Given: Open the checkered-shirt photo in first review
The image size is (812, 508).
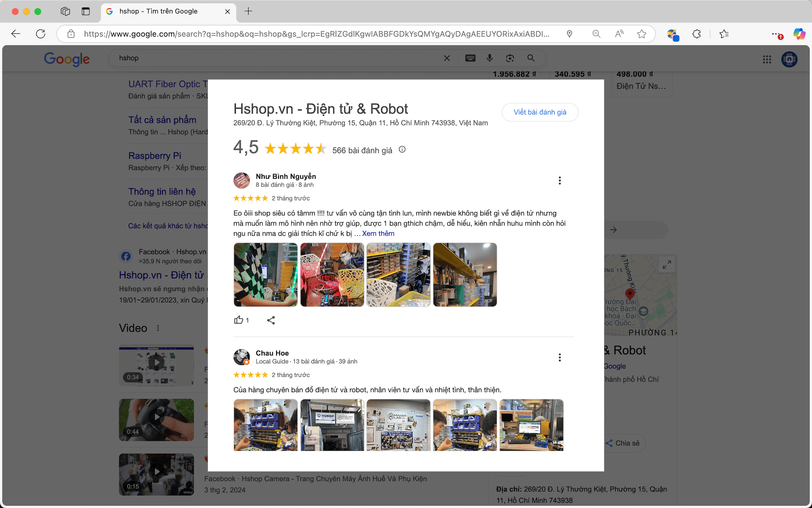Looking at the screenshot, I should (x=266, y=275).
